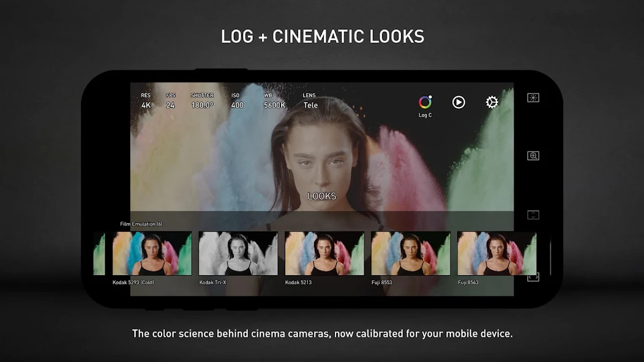Pick the Fuji 8563 film look
This screenshot has width=644, height=362.
coord(496,254)
